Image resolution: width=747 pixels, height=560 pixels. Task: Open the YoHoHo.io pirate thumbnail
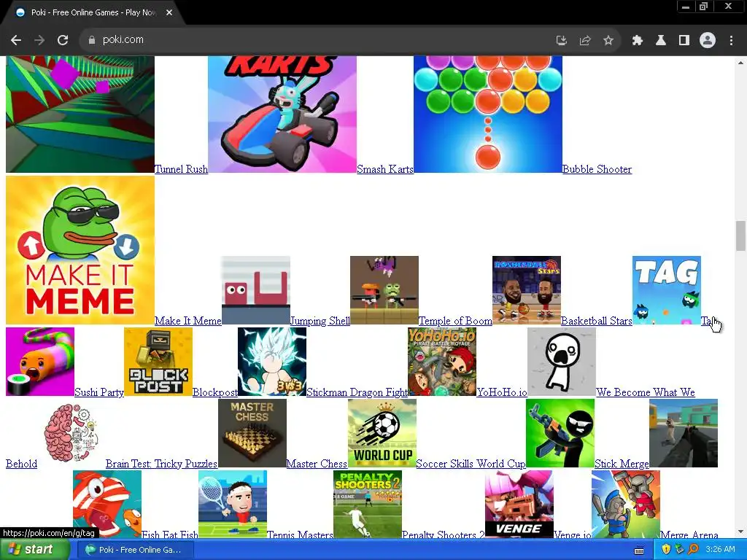(x=442, y=362)
